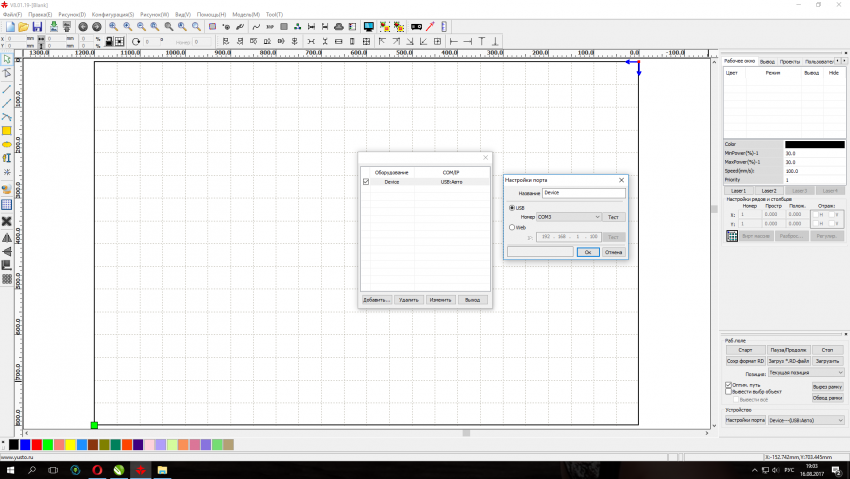Switch to the Вывод tab
This screenshot has width=850, height=479.
click(767, 62)
